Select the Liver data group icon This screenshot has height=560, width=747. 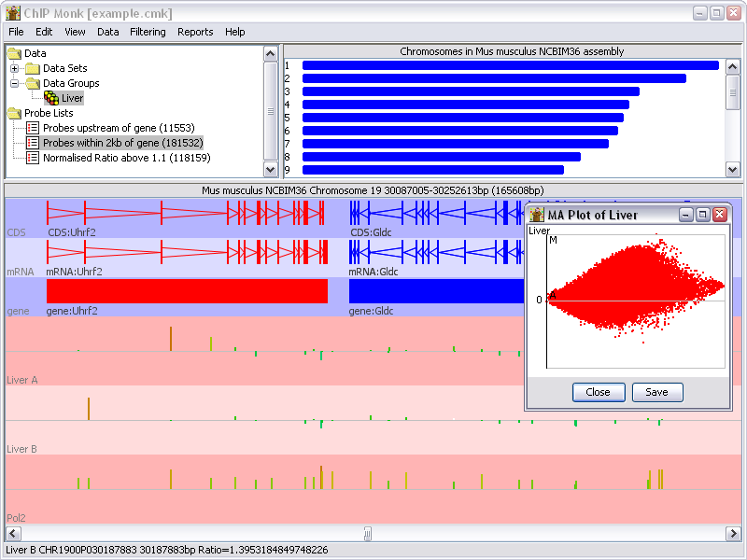[x=51, y=98]
